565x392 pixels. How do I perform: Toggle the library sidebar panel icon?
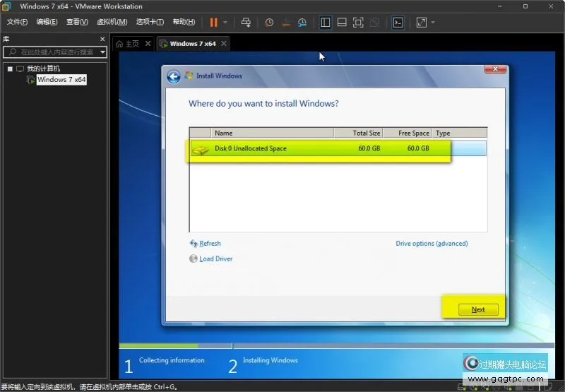[x=326, y=22]
